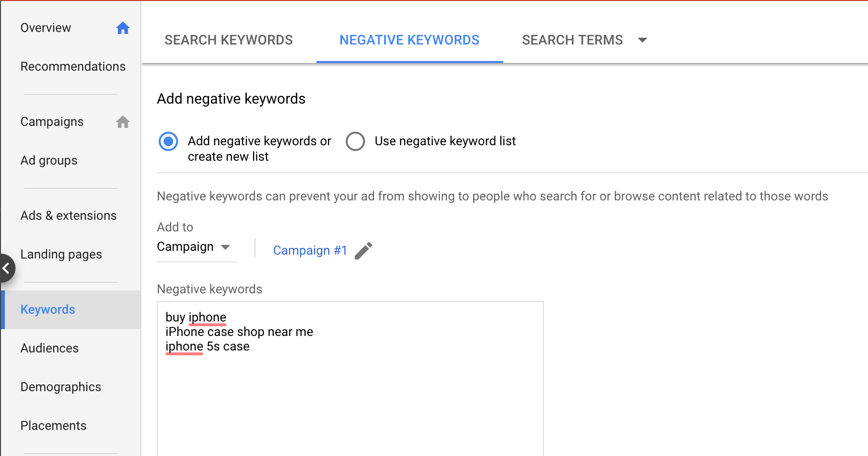Viewport: 868px width, 456px height.
Task: Go to Landing pages in sidebar
Action: (61, 254)
